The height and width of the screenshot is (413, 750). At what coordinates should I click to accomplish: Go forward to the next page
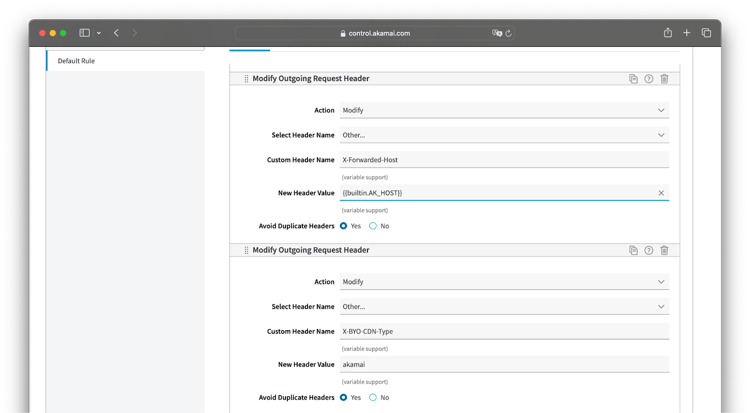pos(134,33)
